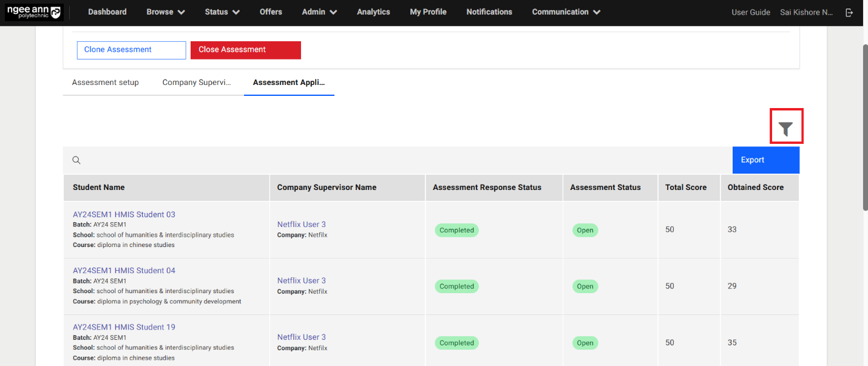Switch to the Assessment setup tab

pos(106,83)
